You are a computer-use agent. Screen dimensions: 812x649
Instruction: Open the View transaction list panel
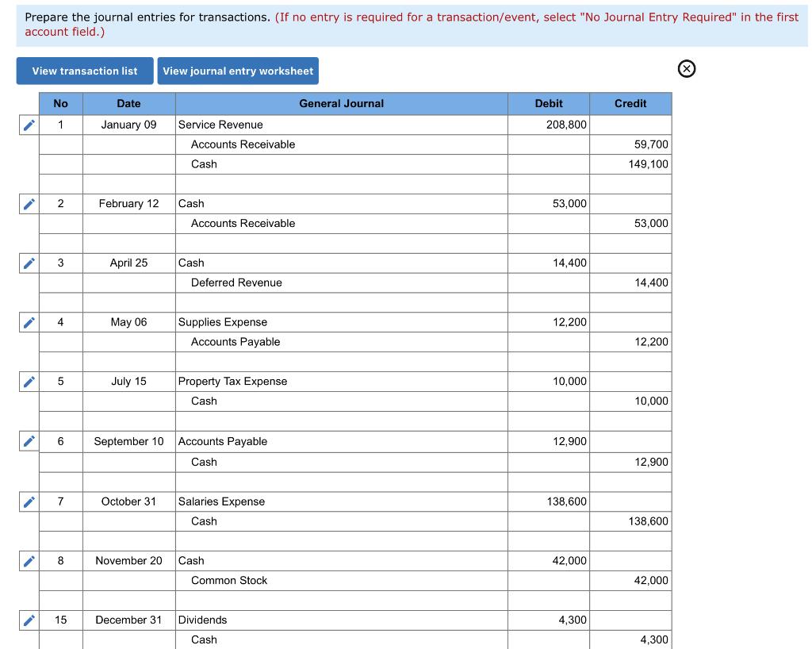pos(84,71)
